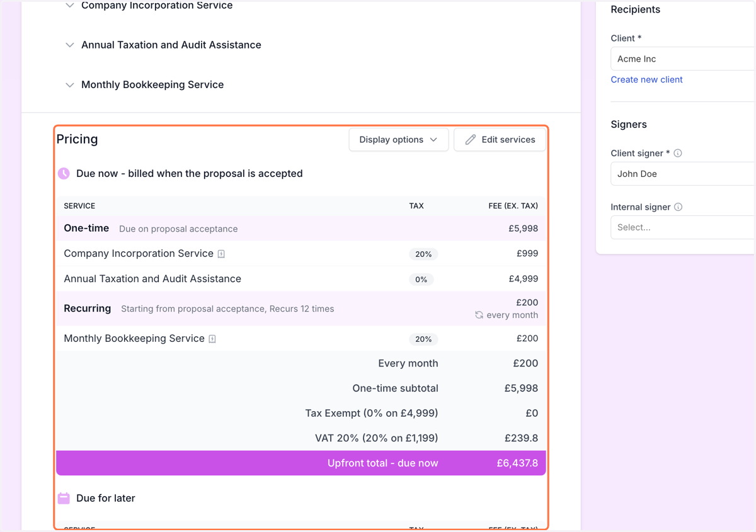Expand the Company Incorporation Service section chevron
The width and height of the screenshot is (756, 532).
pyautogui.click(x=70, y=6)
